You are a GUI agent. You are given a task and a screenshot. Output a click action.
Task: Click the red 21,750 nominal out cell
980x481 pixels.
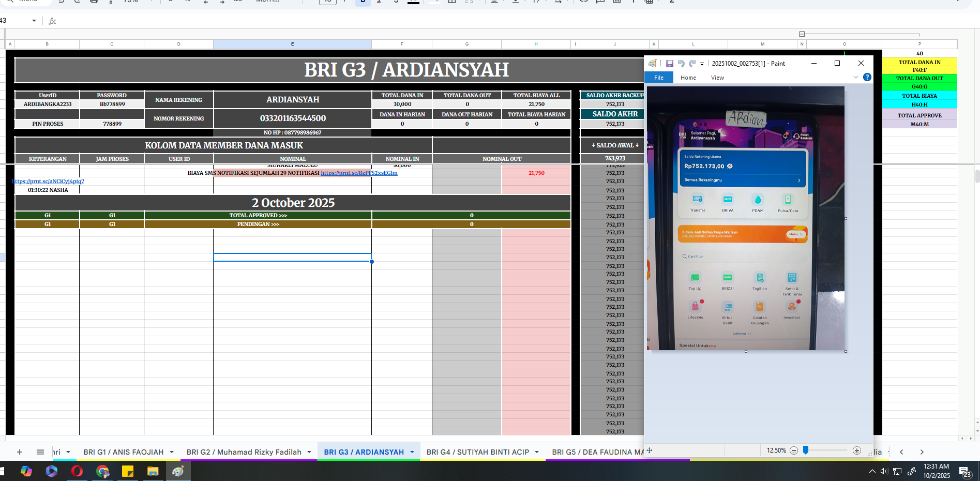536,173
